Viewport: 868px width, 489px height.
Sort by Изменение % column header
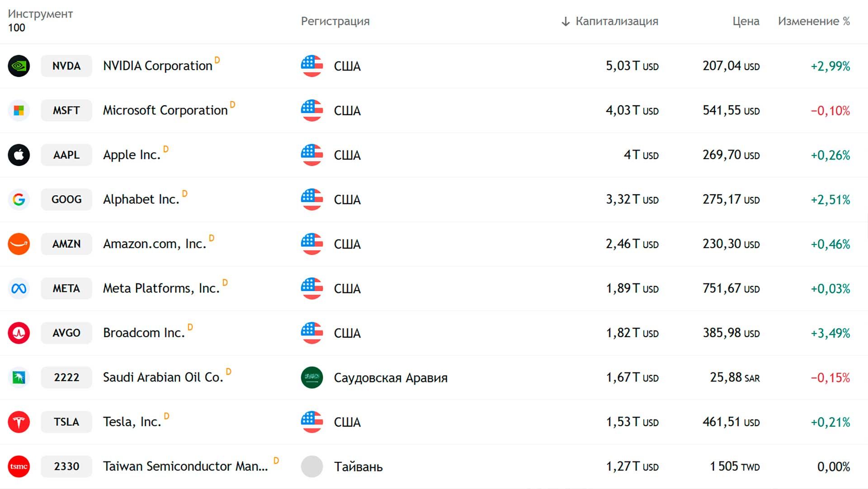tap(813, 21)
